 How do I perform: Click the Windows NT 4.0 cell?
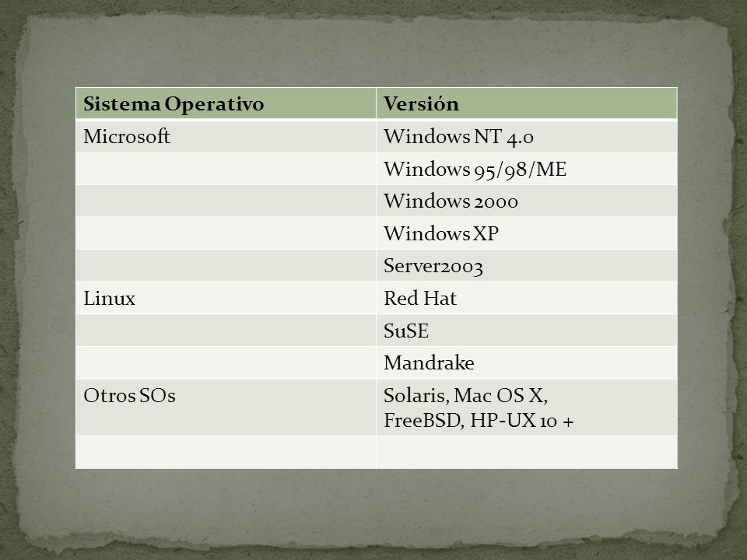pyautogui.click(x=527, y=136)
